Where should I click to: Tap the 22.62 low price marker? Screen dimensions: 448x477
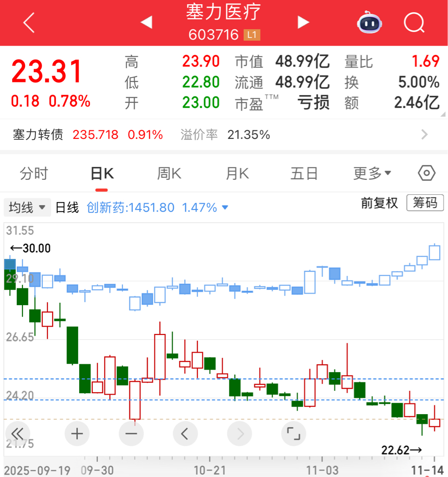click(x=402, y=450)
